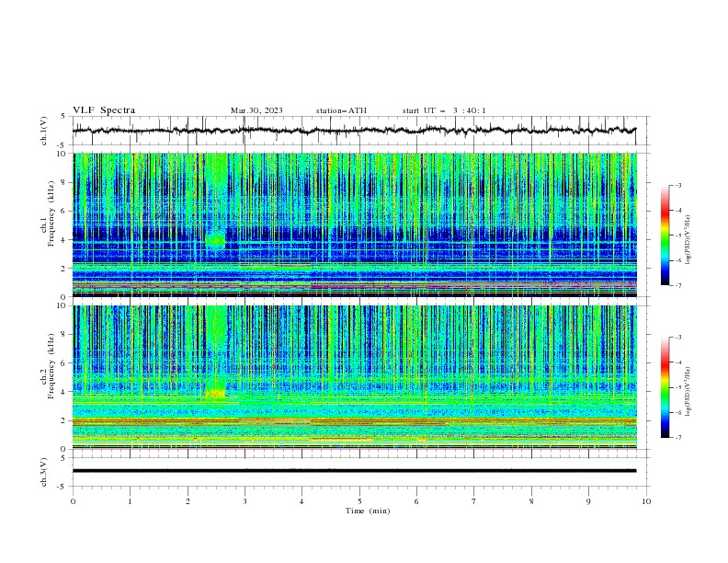Click the 'station=ATH' label
This screenshot has height=563, width=728.
[x=341, y=110]
